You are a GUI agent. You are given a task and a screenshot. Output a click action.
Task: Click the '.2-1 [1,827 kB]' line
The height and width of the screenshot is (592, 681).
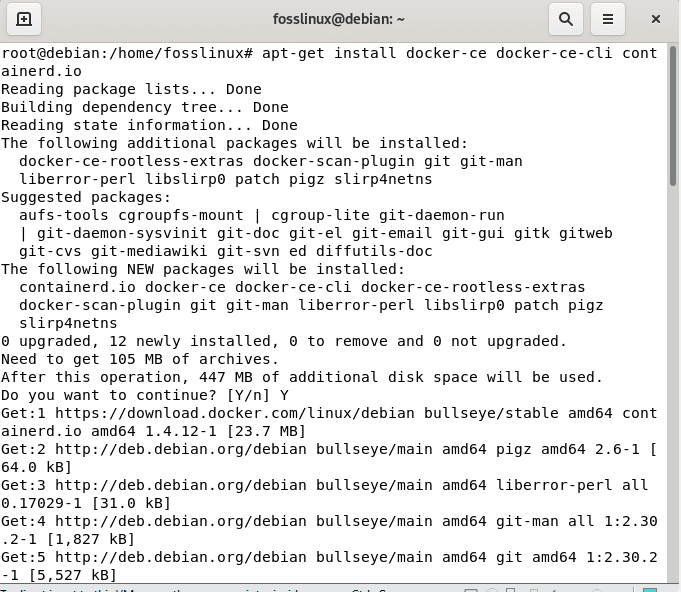pos(68,539)
